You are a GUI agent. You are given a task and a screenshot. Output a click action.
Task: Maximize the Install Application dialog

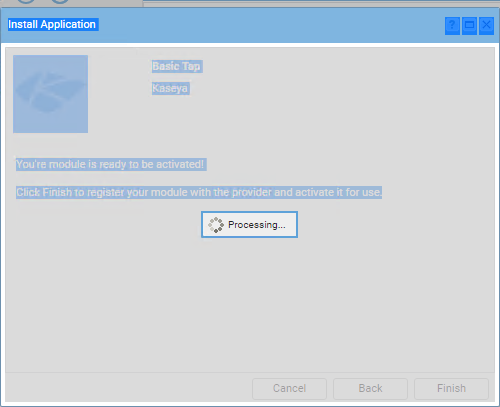(469, 25)
